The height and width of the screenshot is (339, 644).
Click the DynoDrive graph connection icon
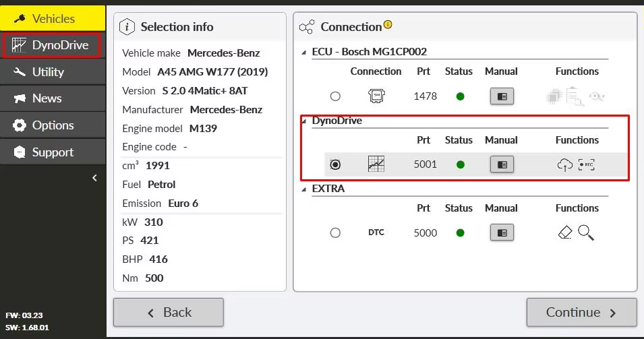click(376, 164)
